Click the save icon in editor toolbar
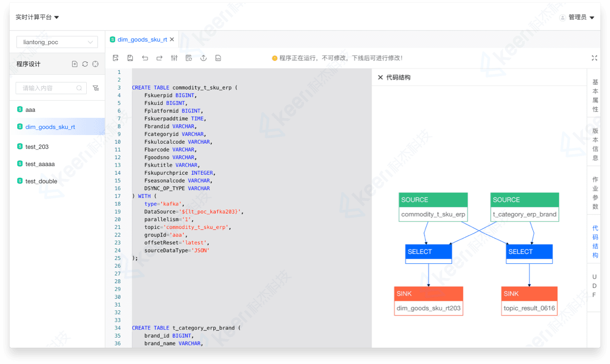Viewport: 610px width, 364px height. pyautogui.click(x=130, y=58)
